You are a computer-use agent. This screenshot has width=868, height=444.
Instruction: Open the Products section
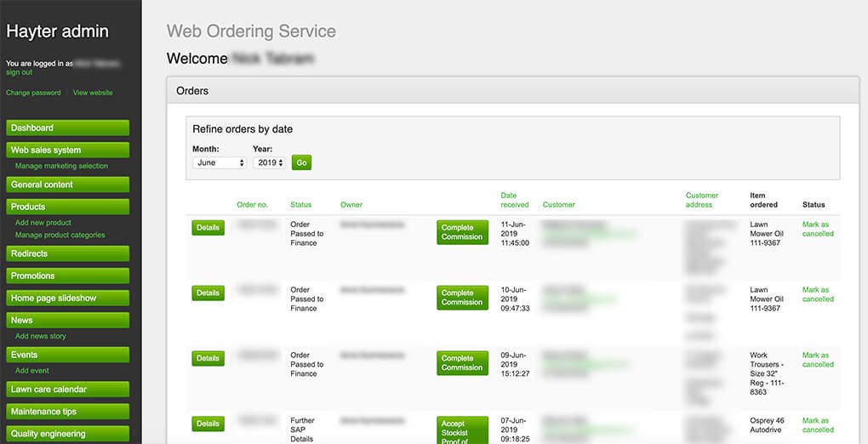(x=67, y=207)
